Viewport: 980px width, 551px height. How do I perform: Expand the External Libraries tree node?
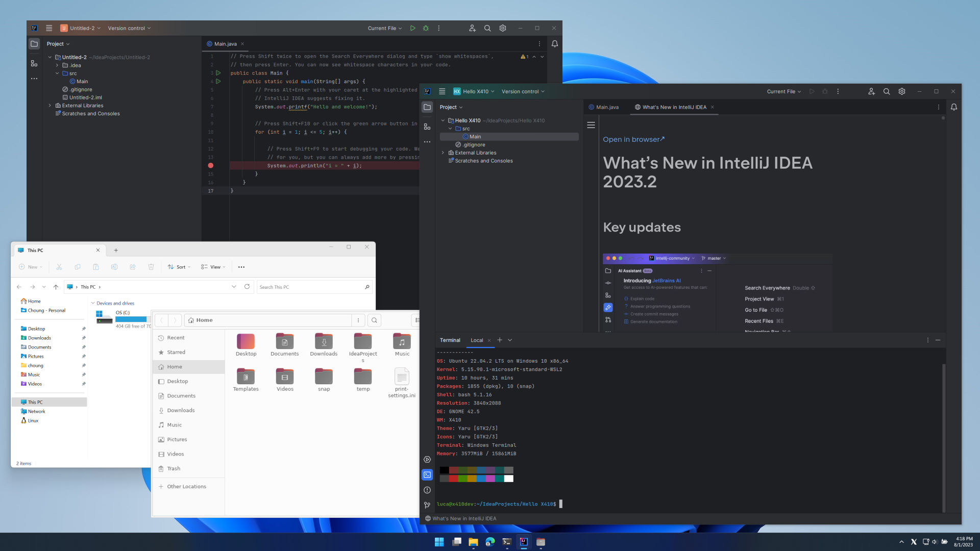(443, 153)
